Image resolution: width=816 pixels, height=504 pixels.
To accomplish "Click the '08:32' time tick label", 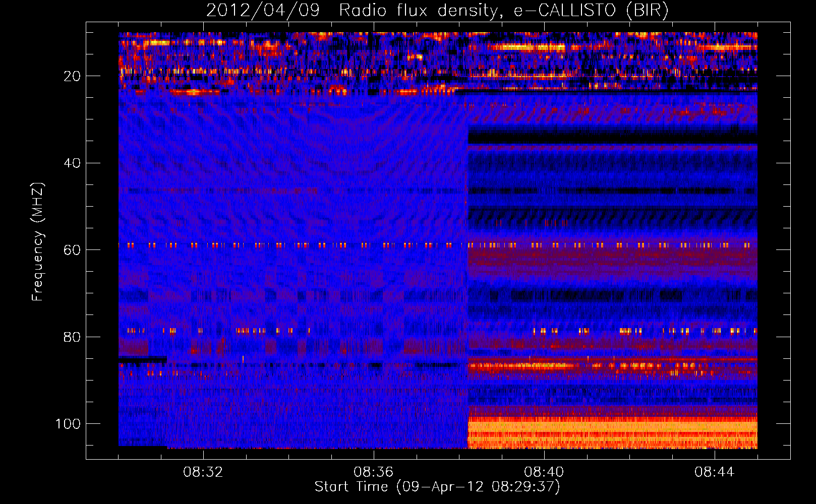I will click(203, 472).
